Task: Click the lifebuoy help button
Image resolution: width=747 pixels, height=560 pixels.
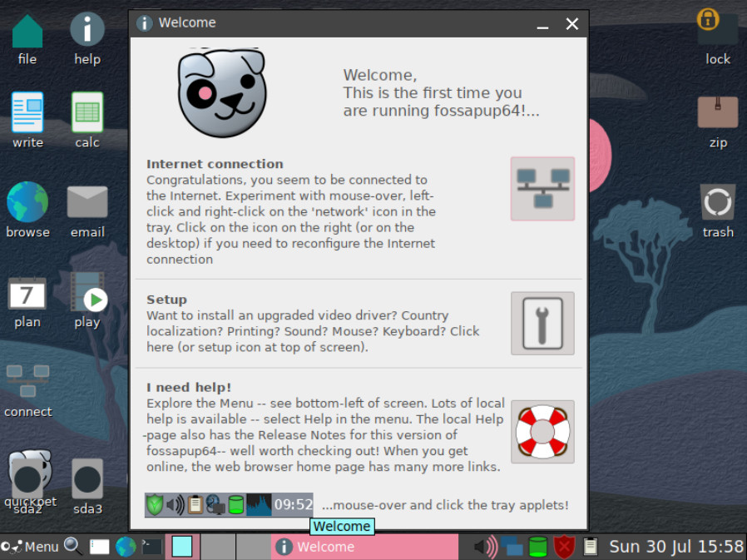Action: point(542,432)
